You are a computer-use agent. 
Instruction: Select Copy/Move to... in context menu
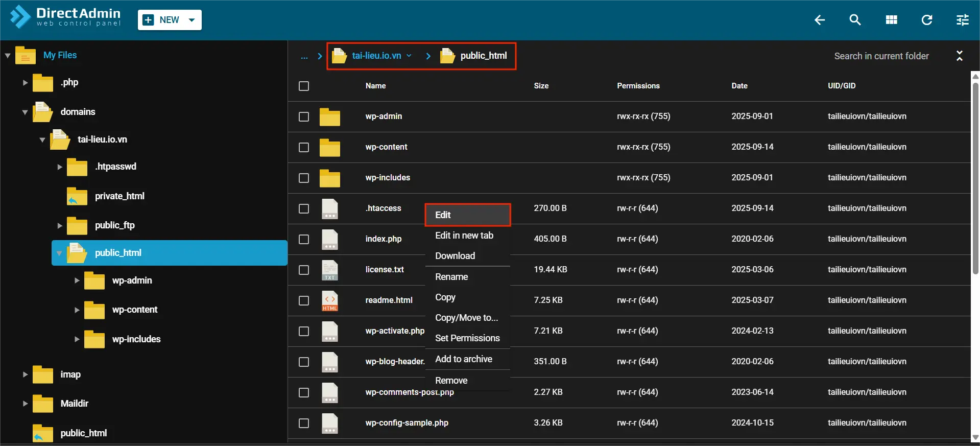468,318
